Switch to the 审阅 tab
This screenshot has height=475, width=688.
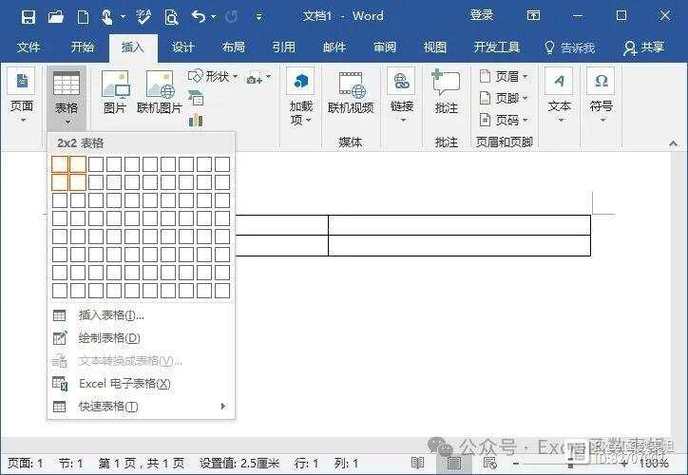tap(385, 47)
